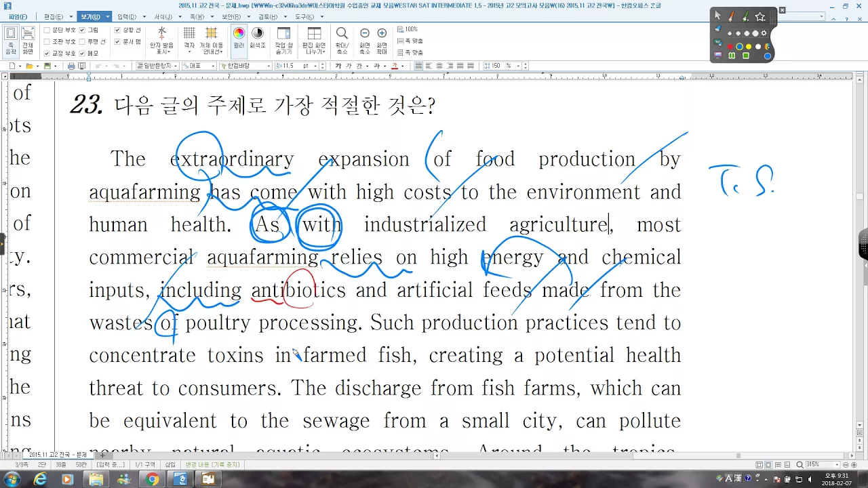This screenshot has width=868, height=488.
Task: Click the open folder icon
Action: [29, 66]
